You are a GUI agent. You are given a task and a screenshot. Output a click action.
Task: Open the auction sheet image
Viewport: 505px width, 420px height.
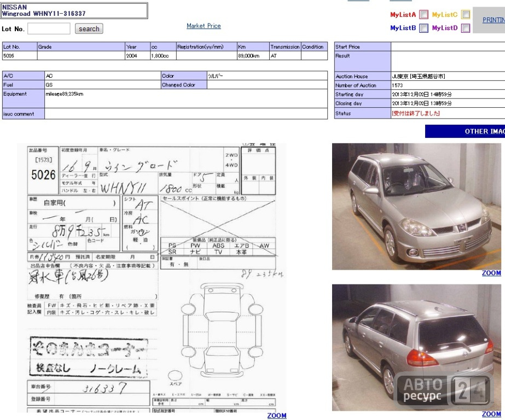tap(152, 278)
